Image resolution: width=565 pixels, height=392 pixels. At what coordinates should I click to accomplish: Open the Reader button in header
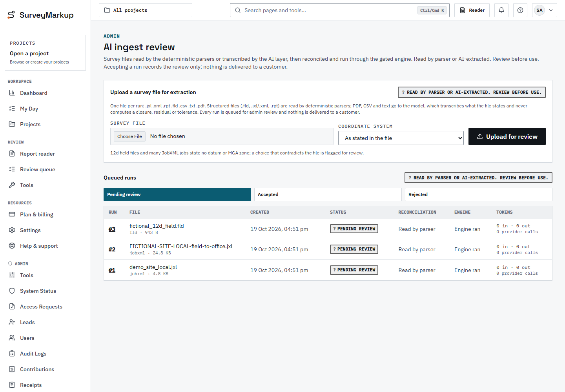(x=472, y=10)
